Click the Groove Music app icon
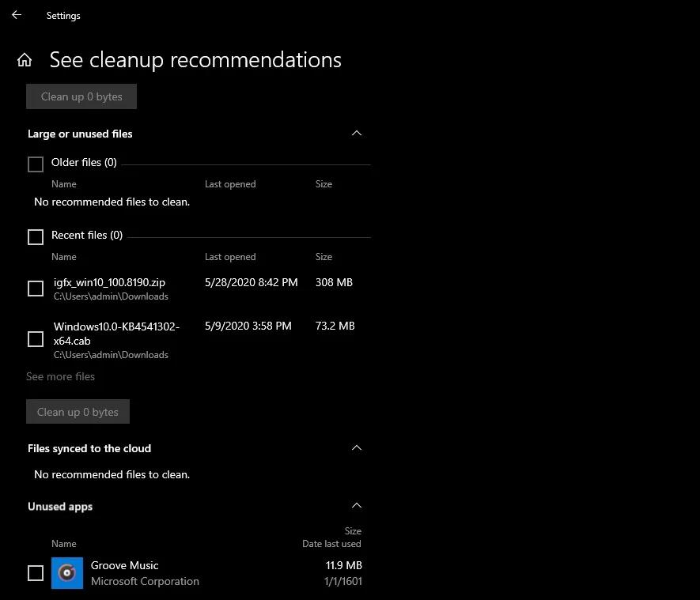 coord(67,572)
